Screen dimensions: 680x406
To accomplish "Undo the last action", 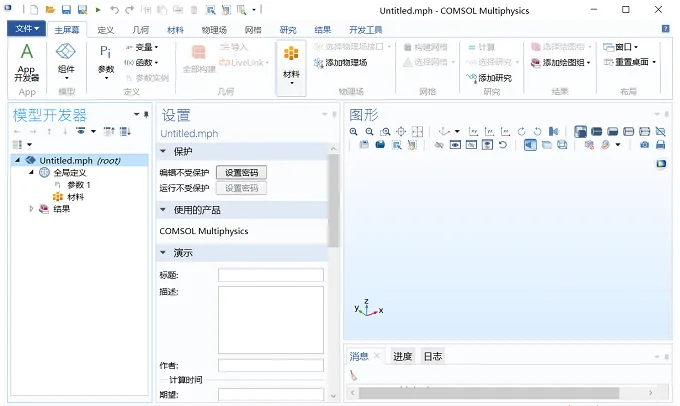I will click(x=114, y=10).
